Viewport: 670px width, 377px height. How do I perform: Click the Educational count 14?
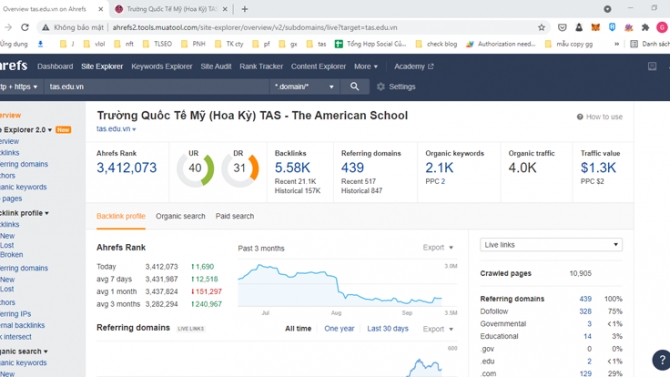(588, 336)
